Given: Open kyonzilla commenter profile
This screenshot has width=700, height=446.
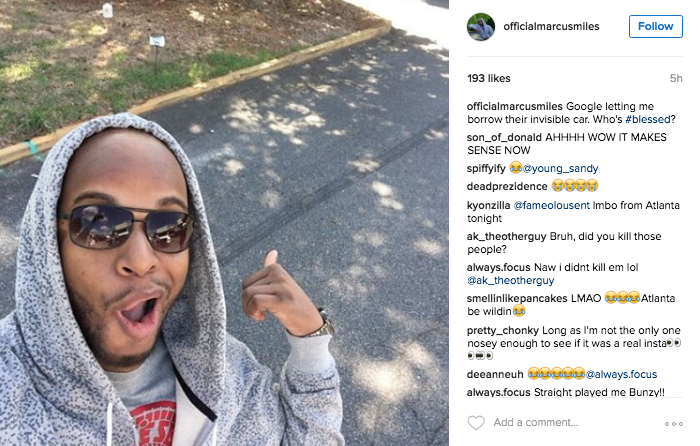Looking at the screenshot, I should 488,205.
